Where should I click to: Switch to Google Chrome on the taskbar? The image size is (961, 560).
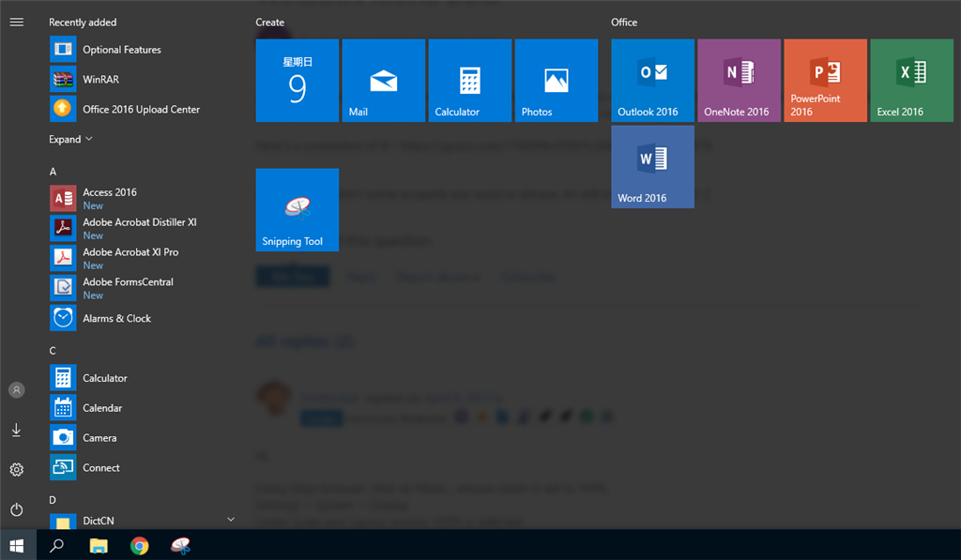click(140, 545)
